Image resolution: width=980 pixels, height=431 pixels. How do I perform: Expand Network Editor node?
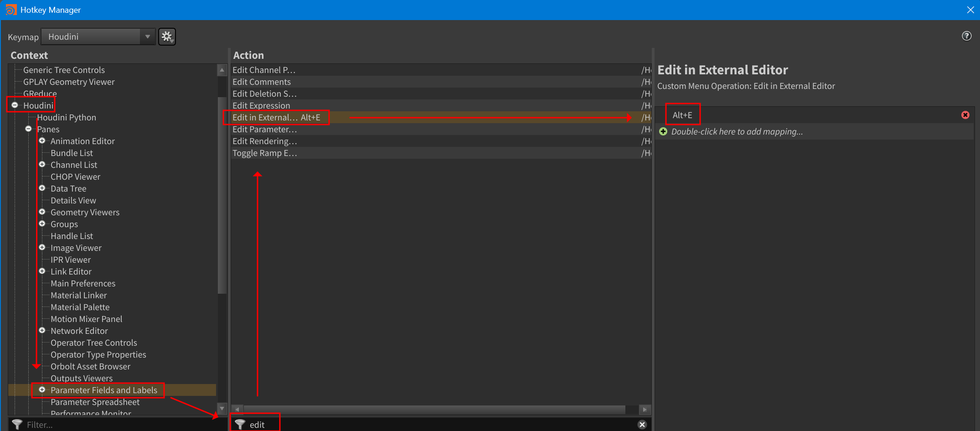[x=42, y=330]
